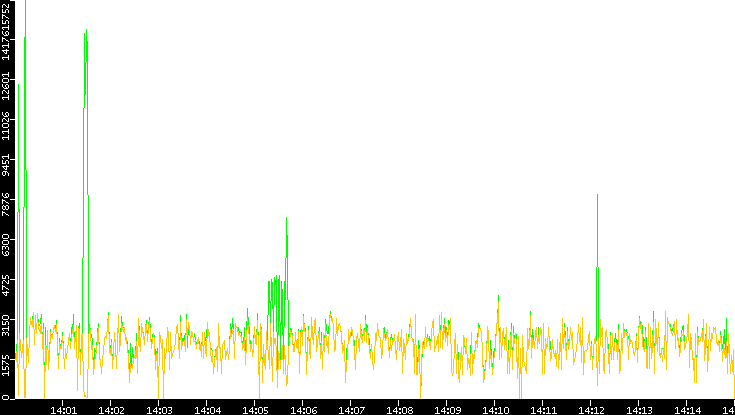Click the 14:12 time axis label
This screenshot has height=415, width=735.
(x=592, y=411)
